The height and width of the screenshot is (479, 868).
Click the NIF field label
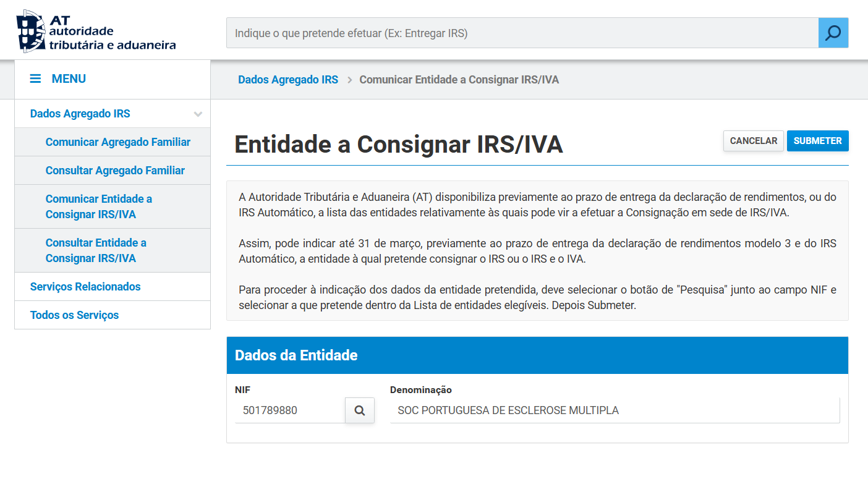click(x=242, y=390)
